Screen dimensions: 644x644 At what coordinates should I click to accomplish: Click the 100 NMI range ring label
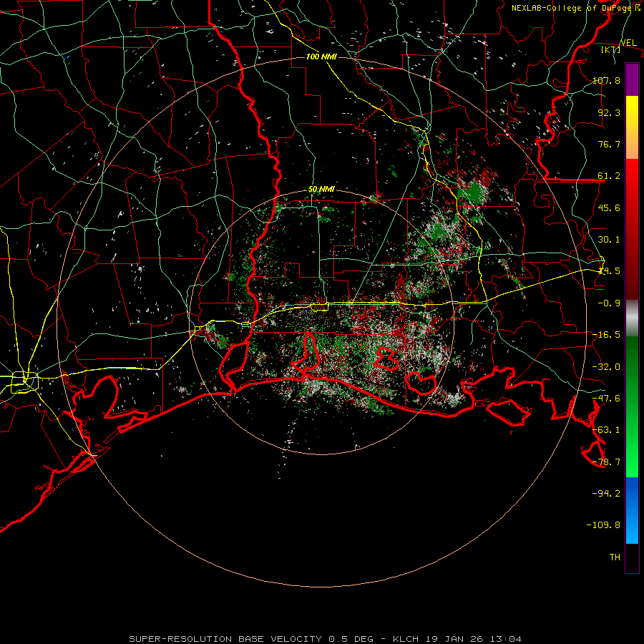[321, 57]
